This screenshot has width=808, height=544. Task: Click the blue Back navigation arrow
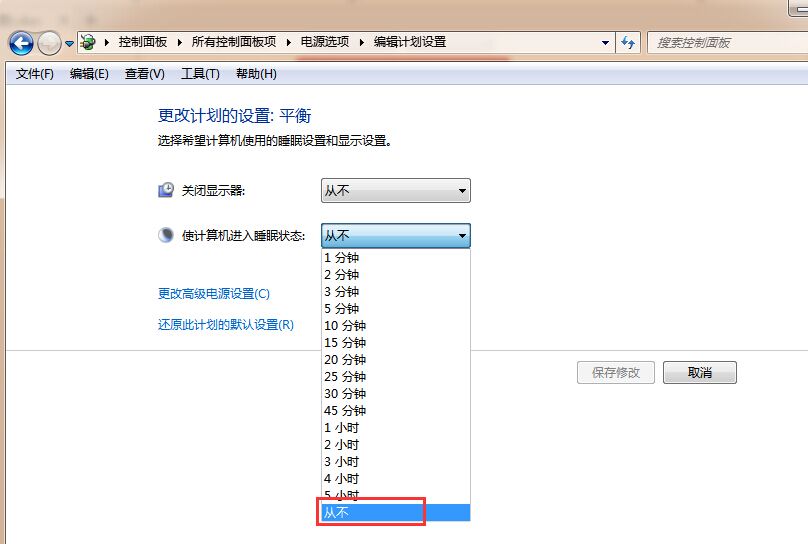pos(21,43)
